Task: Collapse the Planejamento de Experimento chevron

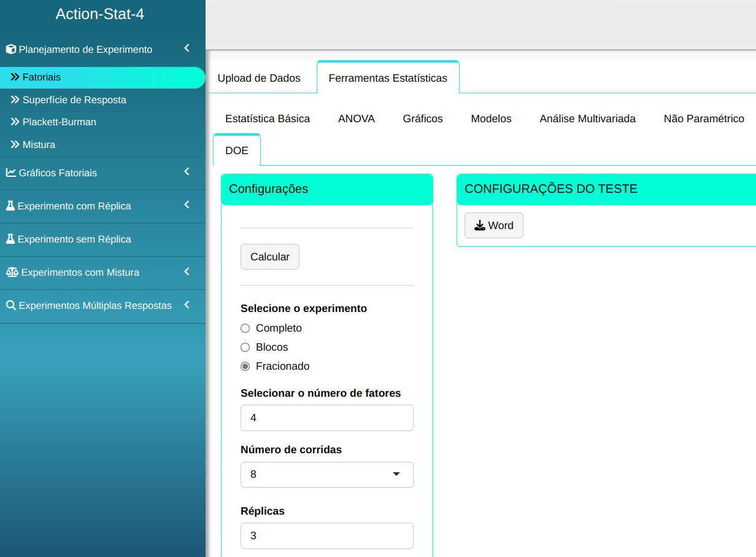Action: tap(187, 49)
